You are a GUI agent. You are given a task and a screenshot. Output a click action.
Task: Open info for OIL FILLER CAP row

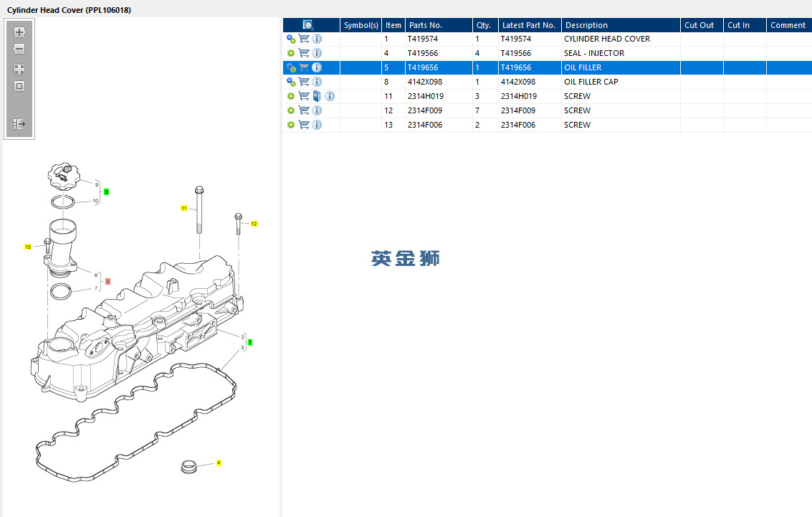tap(317, 82)
